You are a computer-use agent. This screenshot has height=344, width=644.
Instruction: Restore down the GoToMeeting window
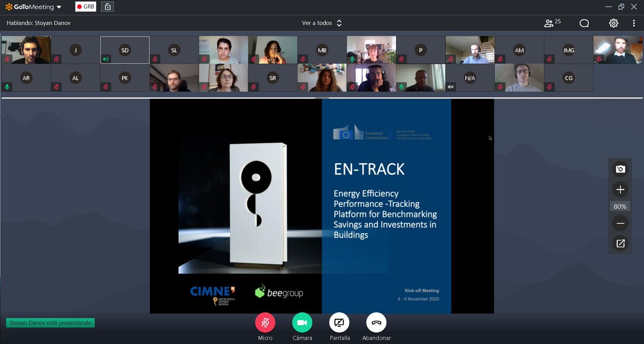tap(621, 7)
